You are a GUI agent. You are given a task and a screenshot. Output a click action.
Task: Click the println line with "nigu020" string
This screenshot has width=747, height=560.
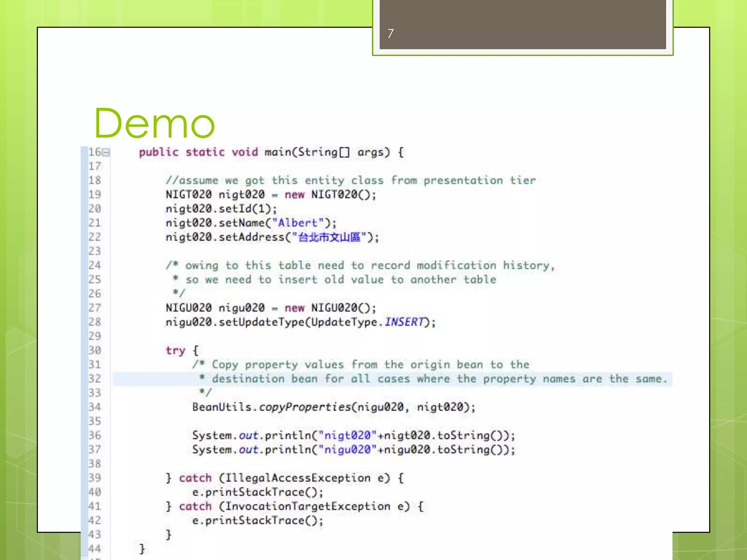(x=354, y=450)
